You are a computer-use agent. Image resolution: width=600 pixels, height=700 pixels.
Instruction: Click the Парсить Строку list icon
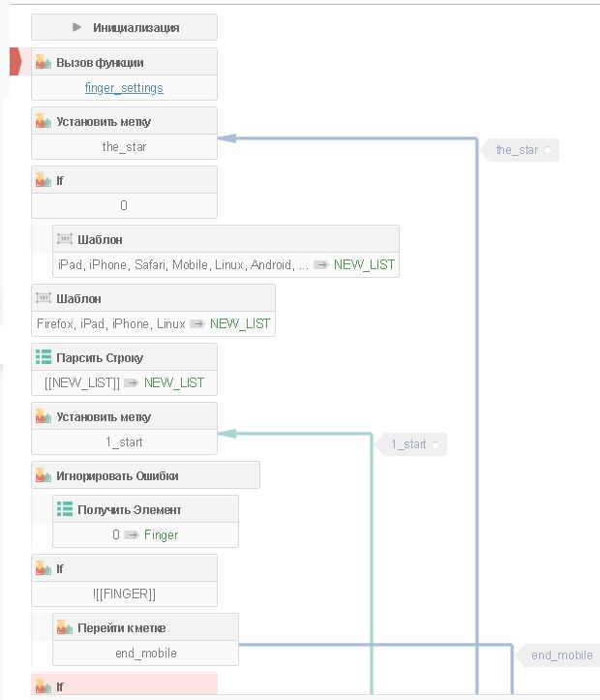click(x=43, y=357)
